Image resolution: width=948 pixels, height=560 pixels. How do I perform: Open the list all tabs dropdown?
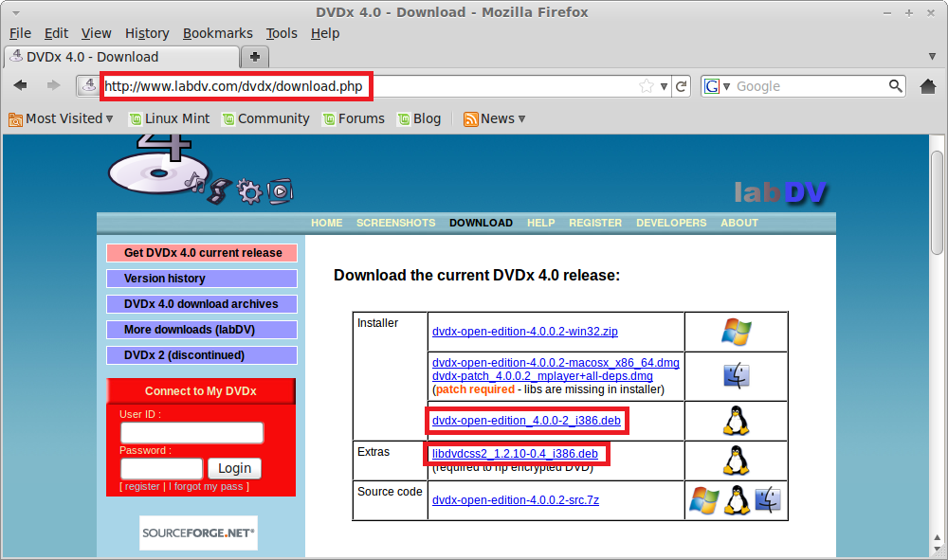tap(932, 56)
